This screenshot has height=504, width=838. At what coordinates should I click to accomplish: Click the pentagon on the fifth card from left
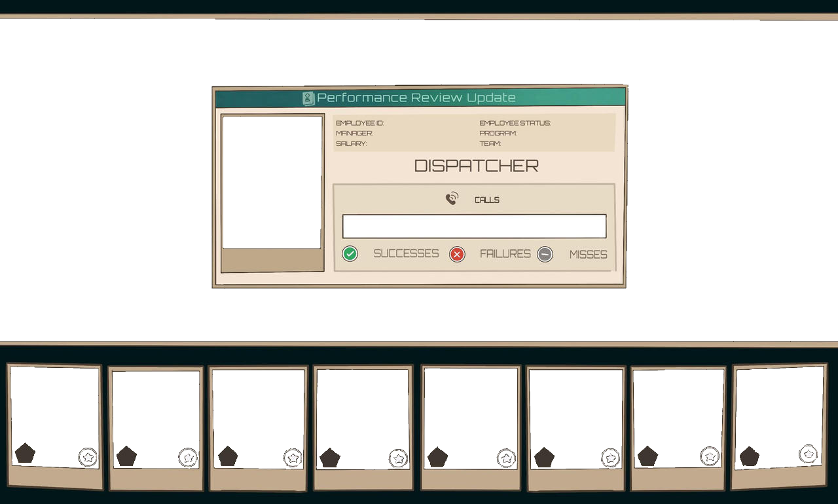(437, 457)
